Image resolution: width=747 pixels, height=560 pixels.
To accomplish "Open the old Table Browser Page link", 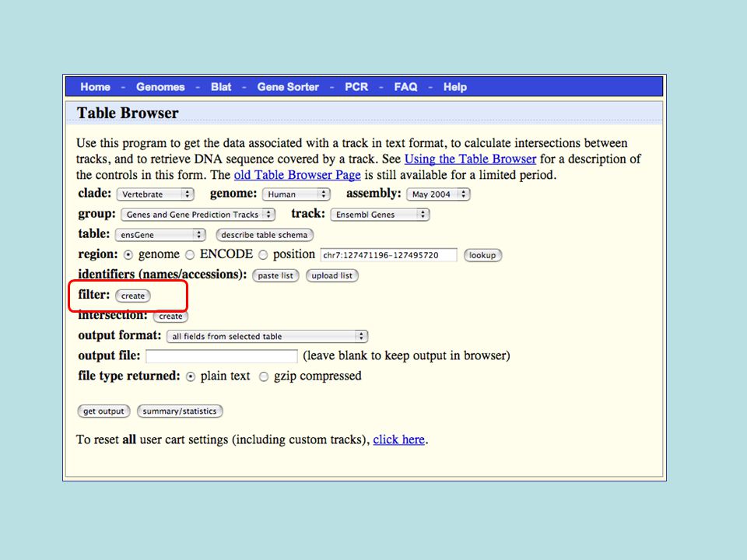I will (x=297, y=175).
